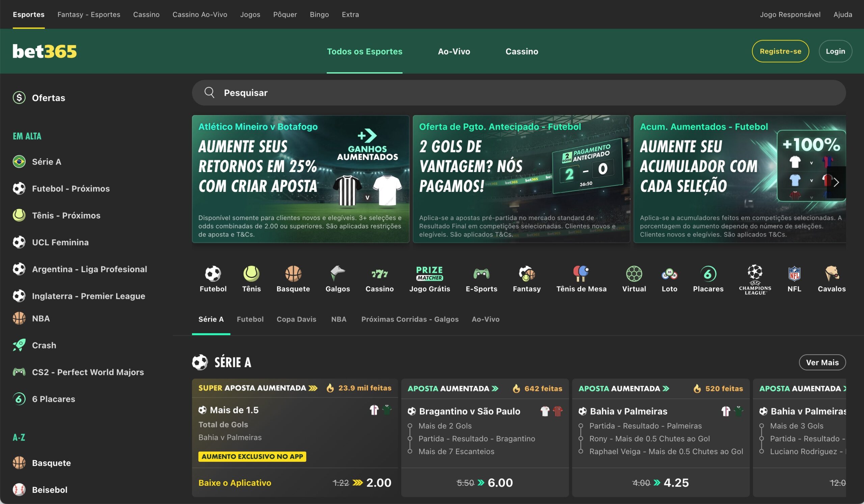Open Prize Matcher Jogo Grátis icon

click(430, 273)
